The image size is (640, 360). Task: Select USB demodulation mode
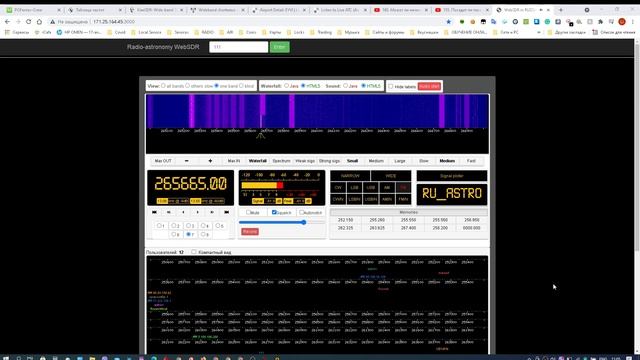[x=370, y=187]
